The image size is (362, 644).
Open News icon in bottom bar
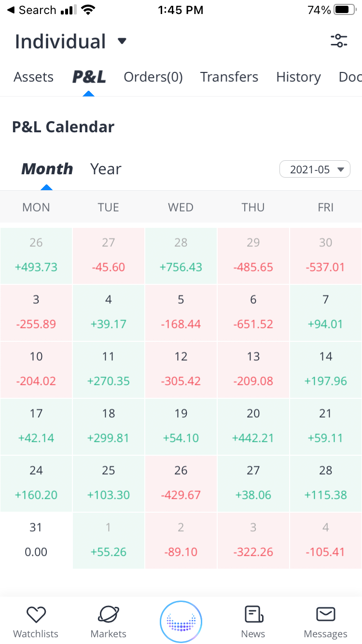(253, 615)
